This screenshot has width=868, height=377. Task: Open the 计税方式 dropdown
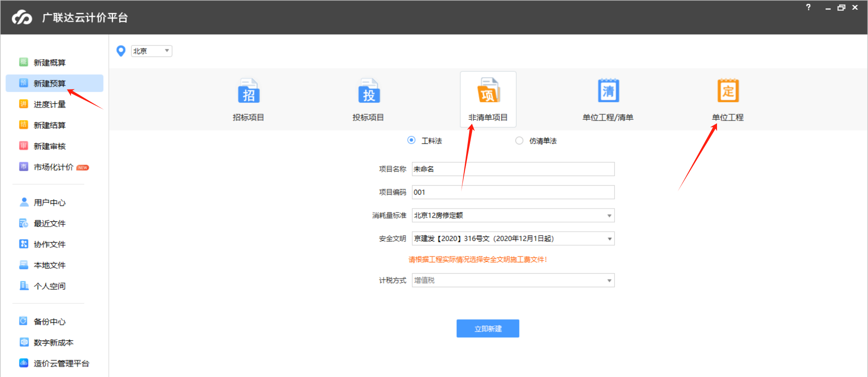[x=513, y=280]
